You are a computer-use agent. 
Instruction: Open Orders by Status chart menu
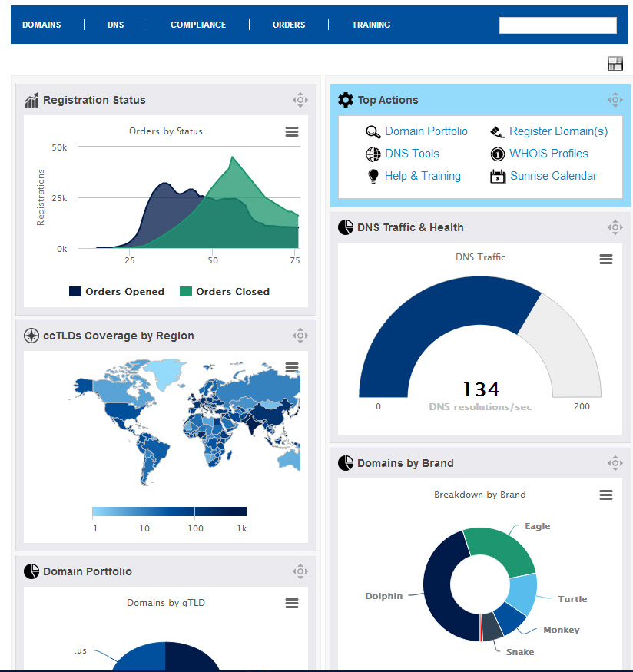click(292, 131)
